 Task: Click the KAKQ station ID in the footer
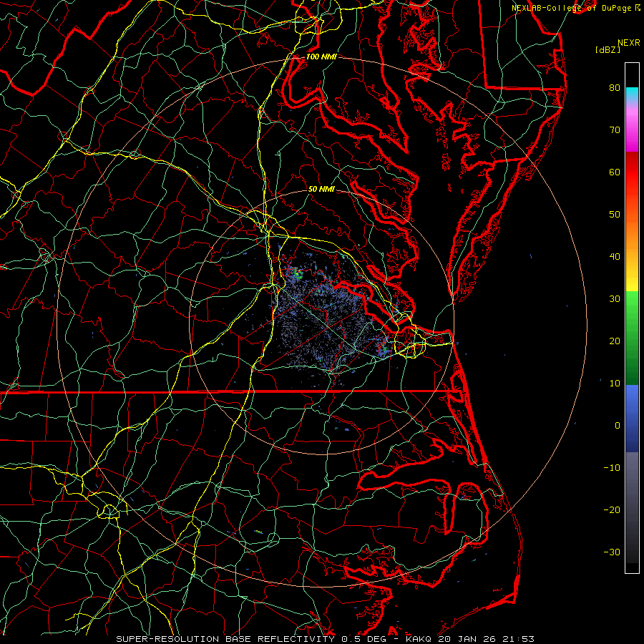[x=420, y=638]
